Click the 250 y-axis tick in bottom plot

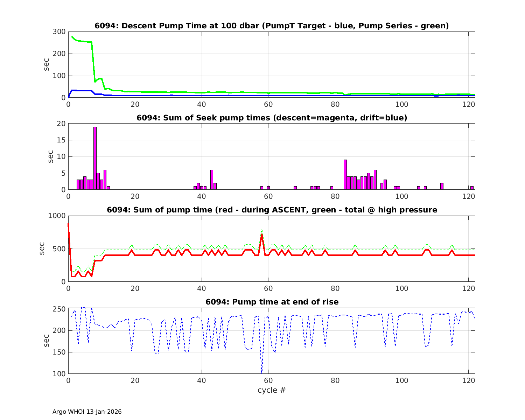pos(59,309)
